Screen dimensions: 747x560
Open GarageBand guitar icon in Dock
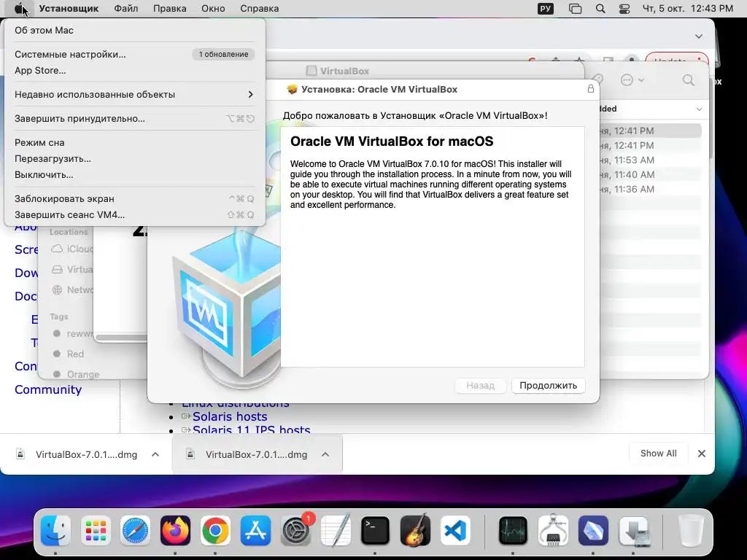pyautogui.click(x=415, y=531)
